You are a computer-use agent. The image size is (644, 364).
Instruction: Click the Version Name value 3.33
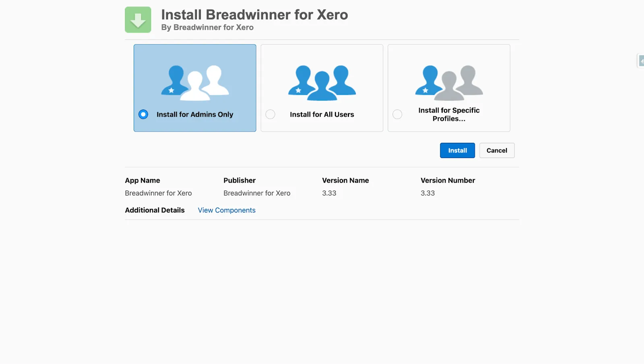coord(329,193)
